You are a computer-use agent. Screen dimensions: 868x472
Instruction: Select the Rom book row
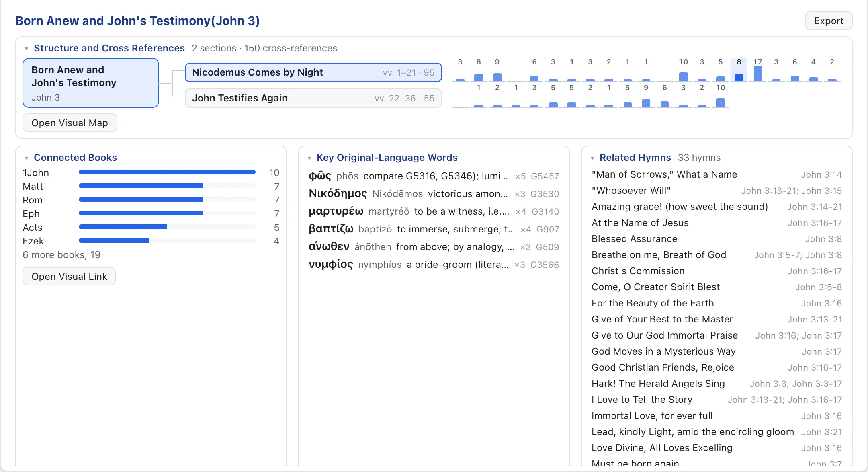tap(151, 200)
